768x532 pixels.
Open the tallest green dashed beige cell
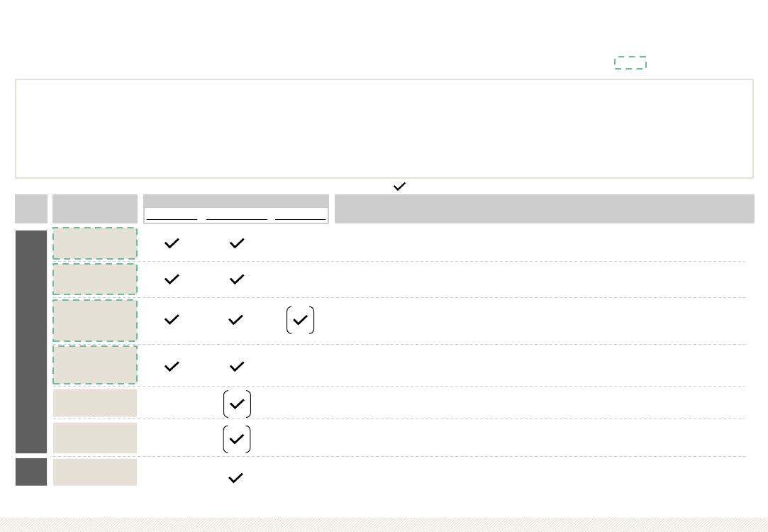[x=95, y=321]
